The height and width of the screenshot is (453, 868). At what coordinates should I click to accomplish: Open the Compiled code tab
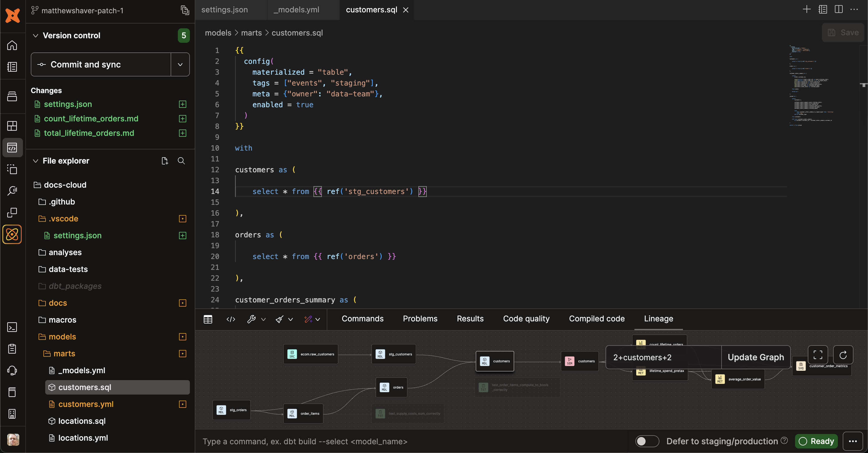coord(596,319)
